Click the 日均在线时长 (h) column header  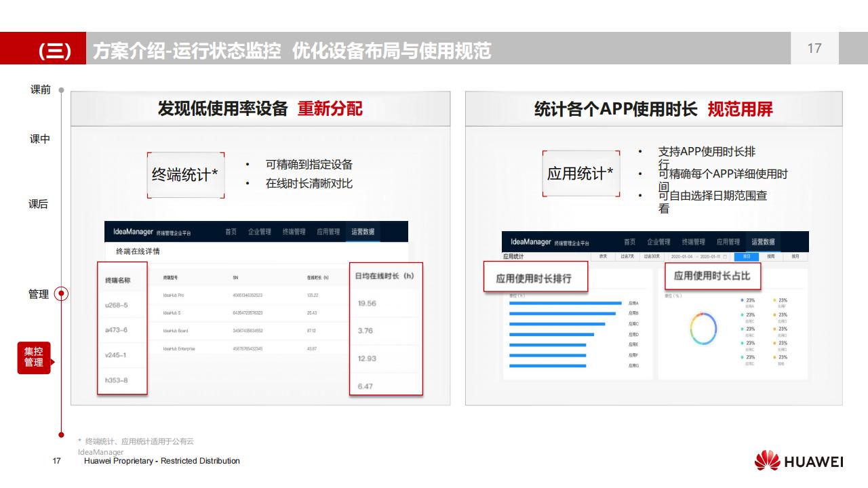click(384, 276)
